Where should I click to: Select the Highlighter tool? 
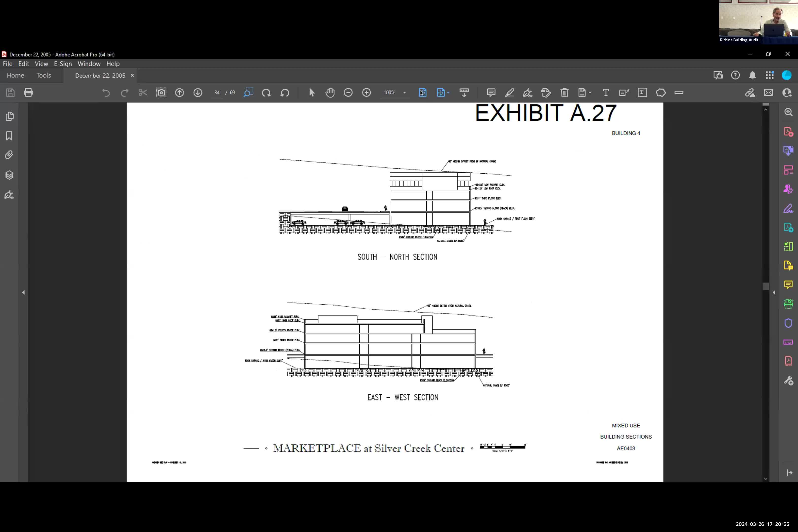point(509,93)
